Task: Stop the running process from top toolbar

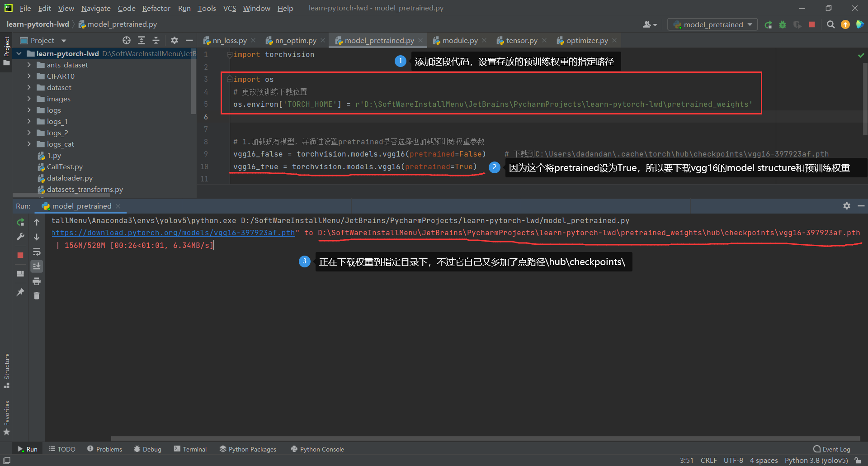Action: tap(812, 25)
